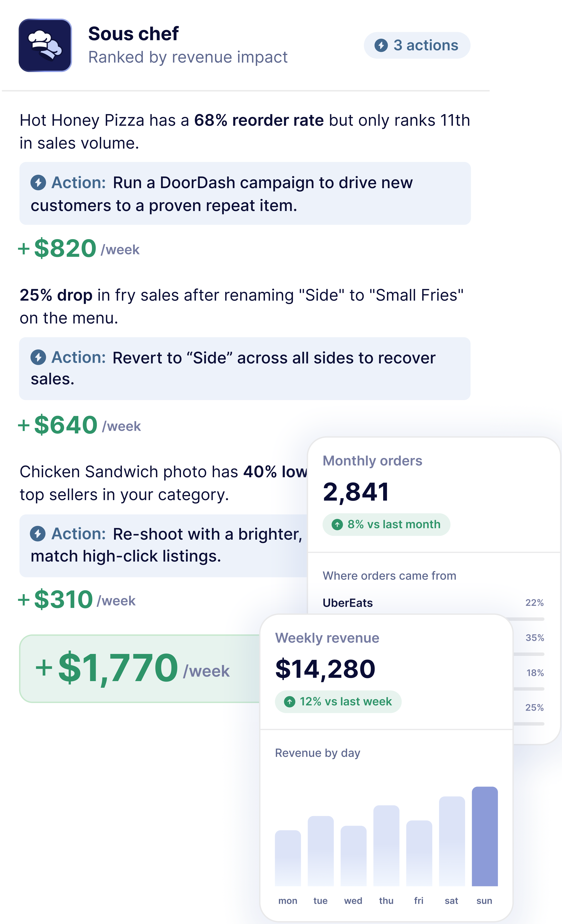
Task: Click lightning icon beside Revert to Side action
Action: 38,357
